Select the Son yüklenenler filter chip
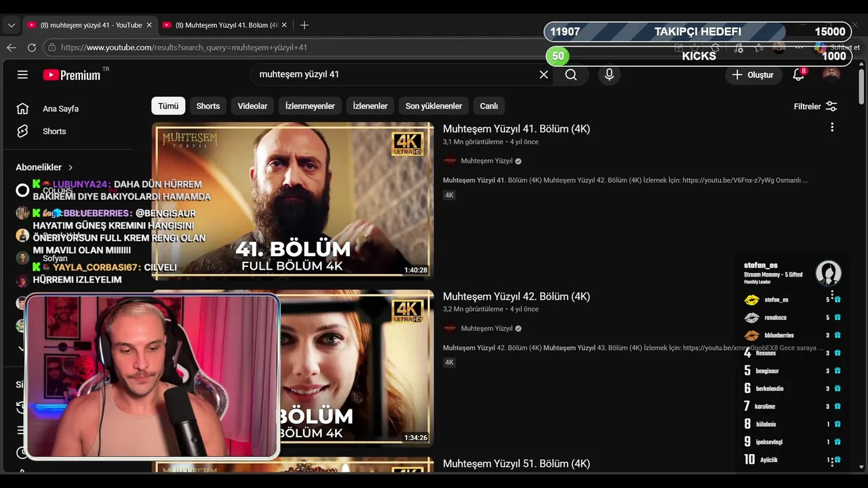This screenshot has height=488, width=868. (434, 106)
